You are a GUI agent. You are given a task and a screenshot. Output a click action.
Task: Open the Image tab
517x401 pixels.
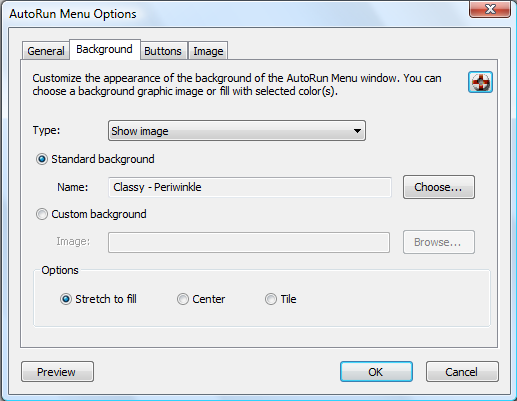[x=208, y=51]
